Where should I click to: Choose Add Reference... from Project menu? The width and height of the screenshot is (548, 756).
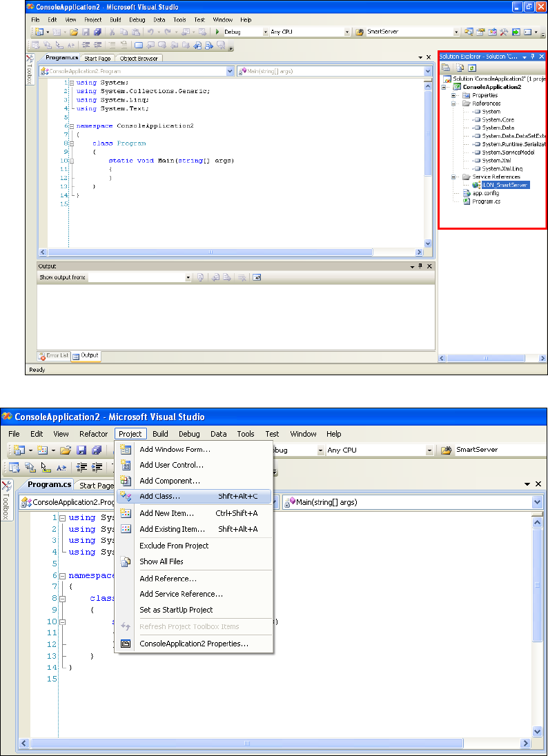(x=194, y=579)
